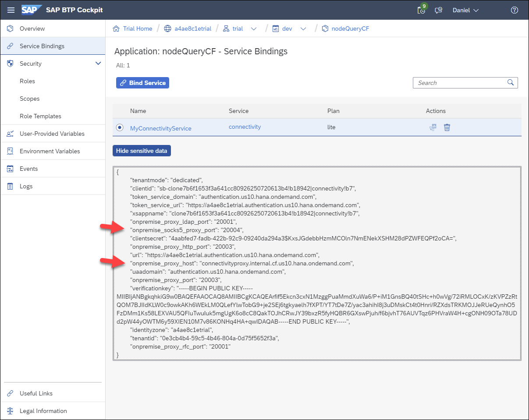Viewport: 529px width, 420px height.
Task: Click the Bind Service button
Action: coord(142,83)
